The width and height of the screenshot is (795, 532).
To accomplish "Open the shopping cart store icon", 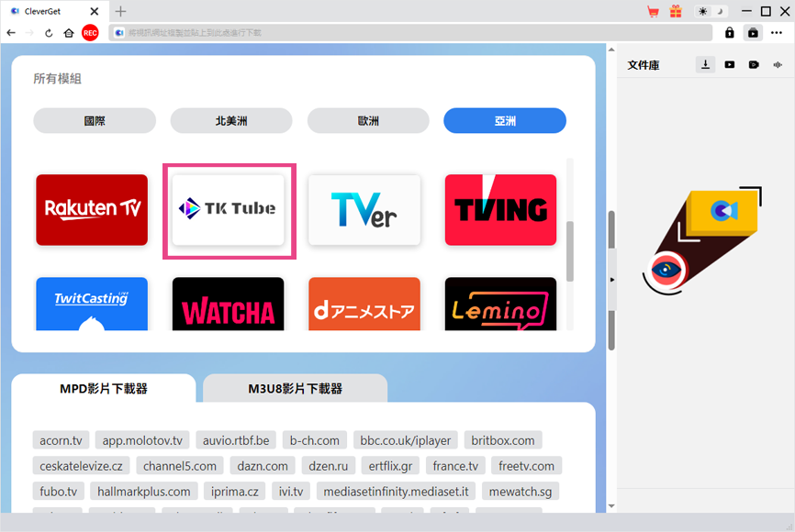I will coord(653,12).
